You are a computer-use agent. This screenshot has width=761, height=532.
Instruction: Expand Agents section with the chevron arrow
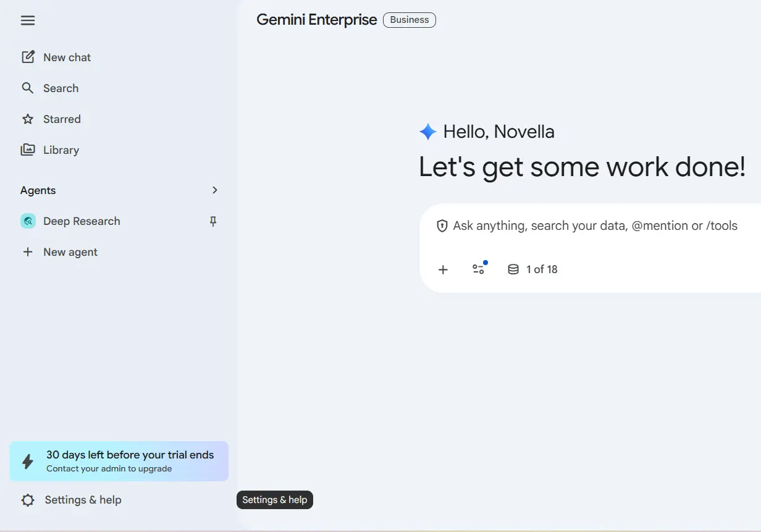pos(215,190)
